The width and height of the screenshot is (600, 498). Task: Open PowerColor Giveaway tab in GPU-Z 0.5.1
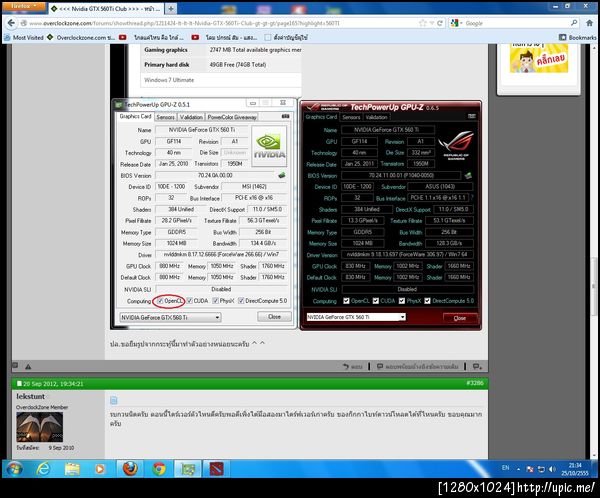click(232, 117)
